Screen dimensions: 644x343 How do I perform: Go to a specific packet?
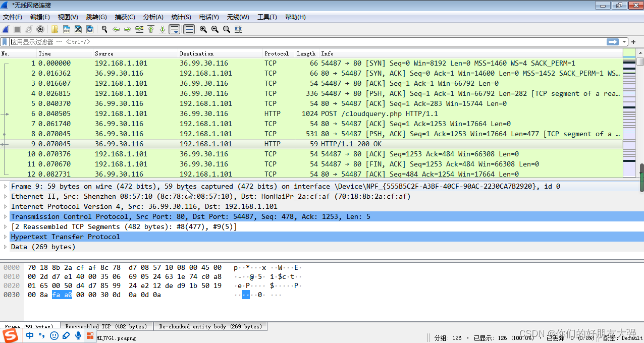coord(140,29)
